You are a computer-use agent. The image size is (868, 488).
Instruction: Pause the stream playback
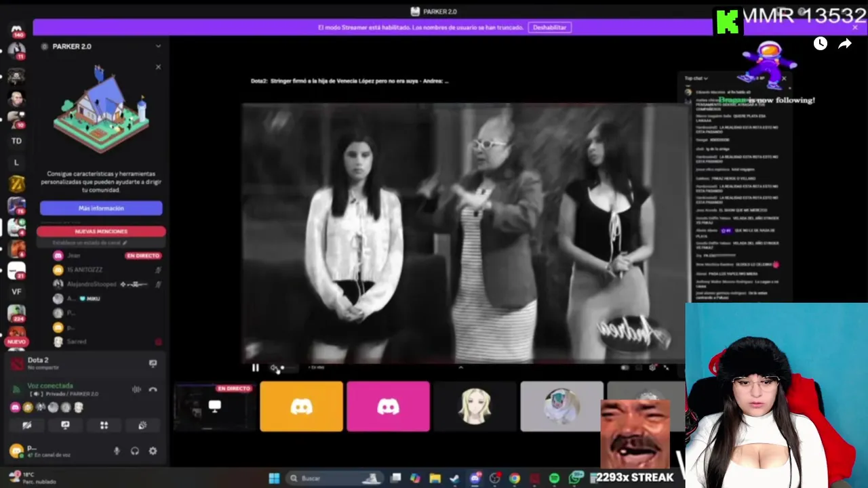point(255,367)
